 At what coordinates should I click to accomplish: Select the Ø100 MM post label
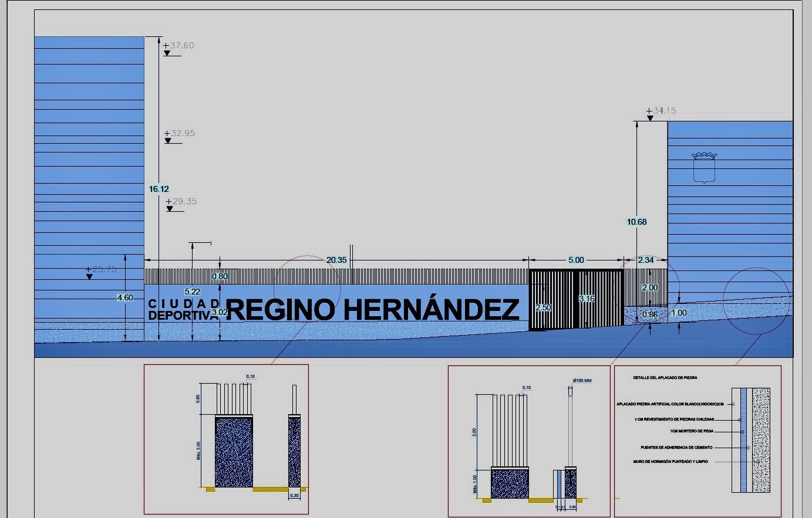[582, 381]
